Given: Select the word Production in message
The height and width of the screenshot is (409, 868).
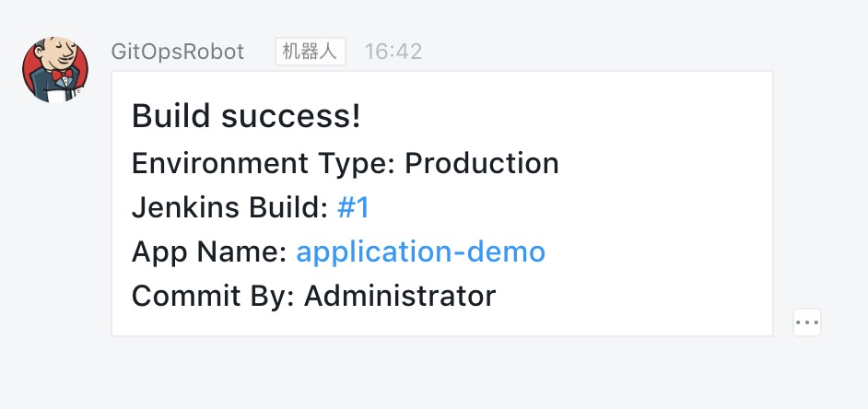Looking at the screenshot, I should tap(482, 164).
